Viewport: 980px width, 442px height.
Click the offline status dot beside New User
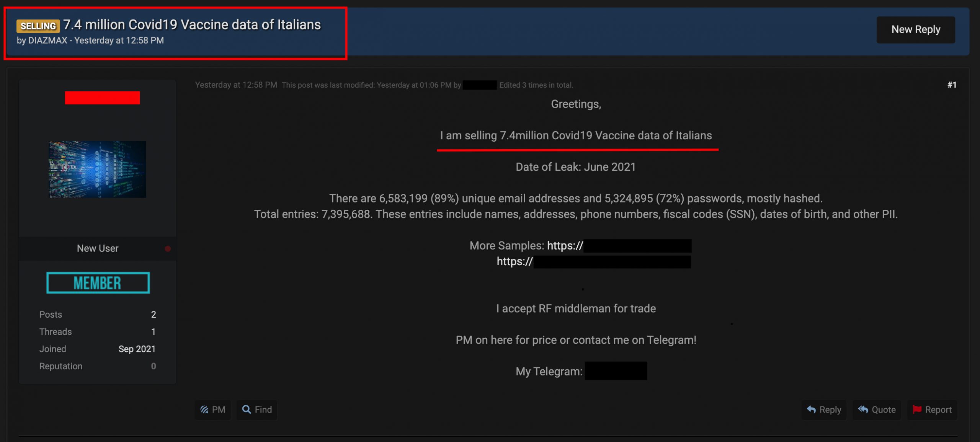[168, 249]
